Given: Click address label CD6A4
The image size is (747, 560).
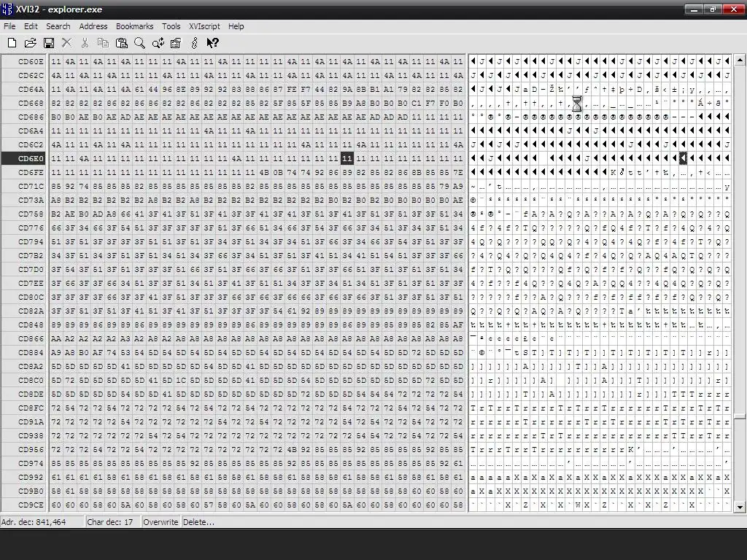Looking at the screenshot, I should [31, 131].
